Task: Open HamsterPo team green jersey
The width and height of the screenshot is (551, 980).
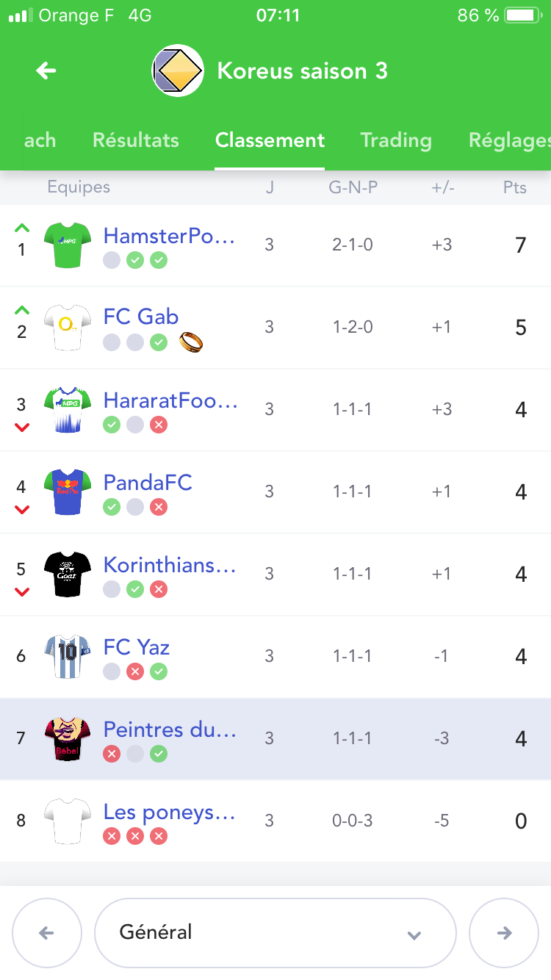Action: (x=67, y=244)
